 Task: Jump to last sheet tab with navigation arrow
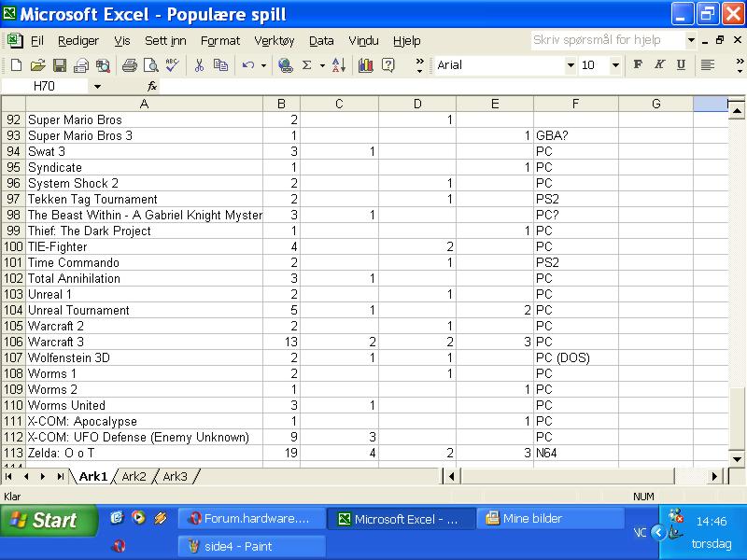click(x=60, y=476)
